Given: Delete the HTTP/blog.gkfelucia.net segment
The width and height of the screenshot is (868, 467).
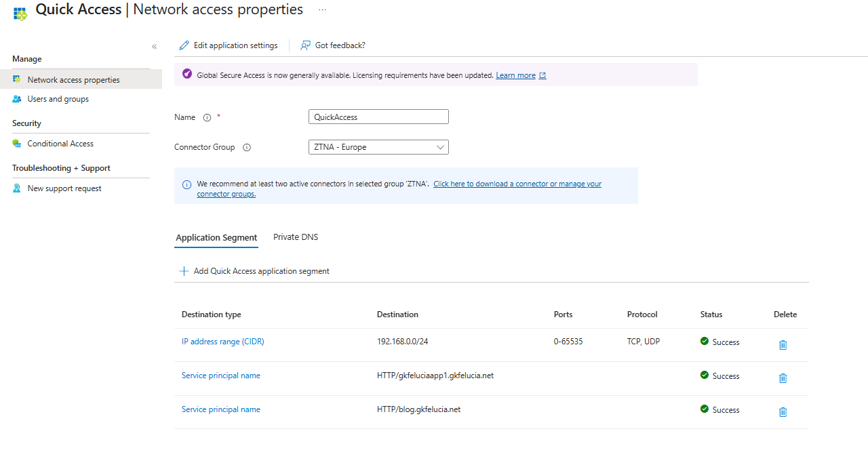Looking at the screenshot, I should pos(783,411).
